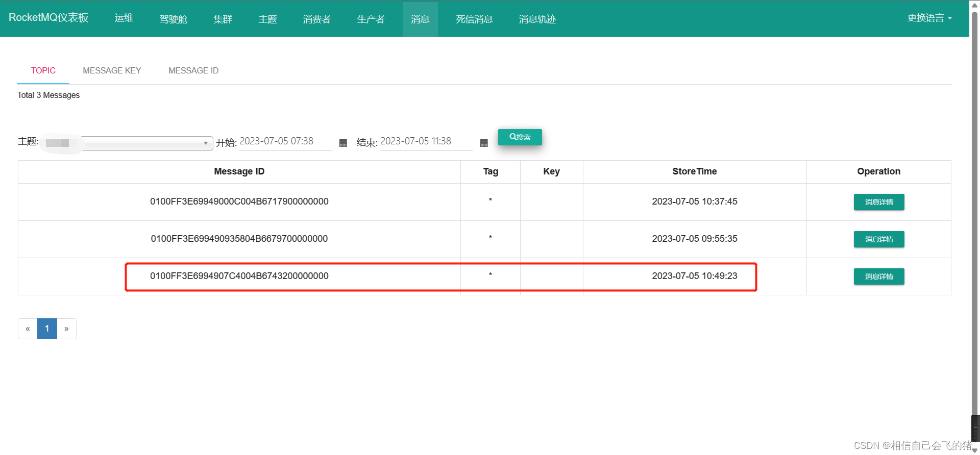This screenshot has width=980, height=455.
Task: Click the StoreTime value 2023-07-05 09:55:35
Action: [695, 239]
